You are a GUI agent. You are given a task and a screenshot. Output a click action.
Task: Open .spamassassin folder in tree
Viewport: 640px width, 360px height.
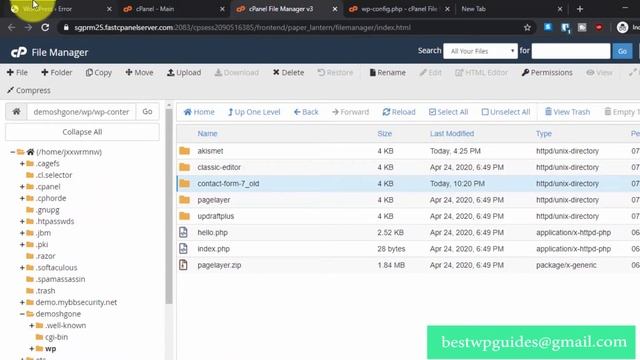pos(60,279)
